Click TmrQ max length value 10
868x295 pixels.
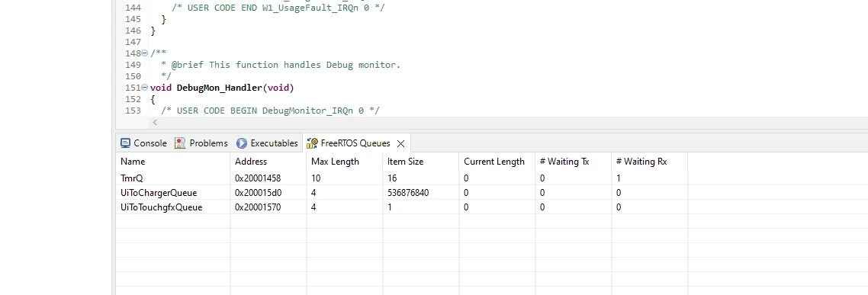[316, 178]
